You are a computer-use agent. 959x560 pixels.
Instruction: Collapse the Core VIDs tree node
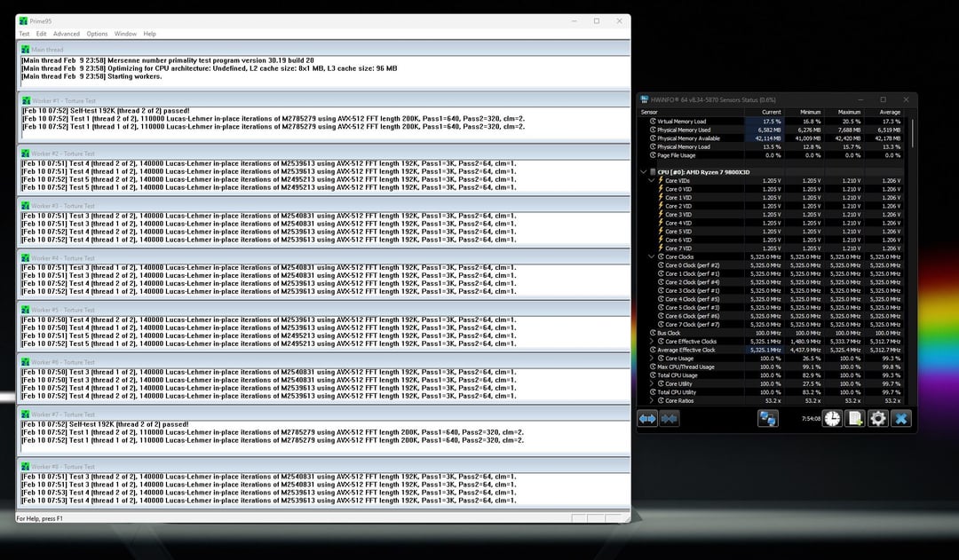(651, 180)
